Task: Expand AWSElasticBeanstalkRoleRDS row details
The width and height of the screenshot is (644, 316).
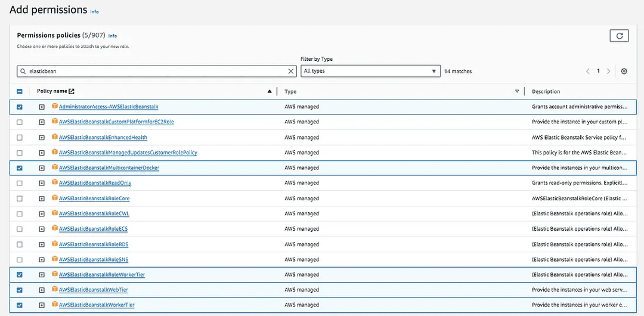Action: 42,244
